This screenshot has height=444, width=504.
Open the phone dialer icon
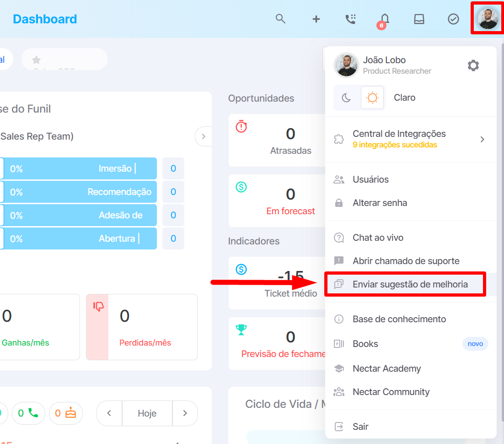pos(350,19)
